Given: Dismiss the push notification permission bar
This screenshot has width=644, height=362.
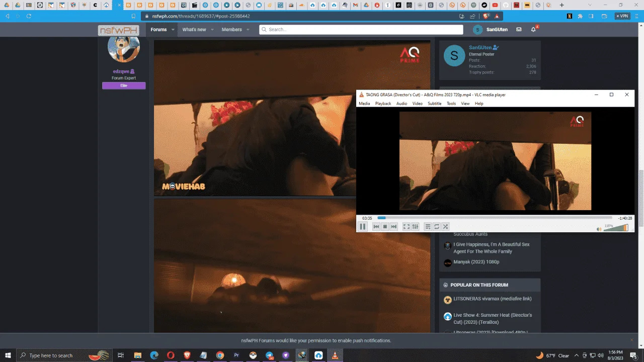Looking at the screenshot, I should pos(631,340).
